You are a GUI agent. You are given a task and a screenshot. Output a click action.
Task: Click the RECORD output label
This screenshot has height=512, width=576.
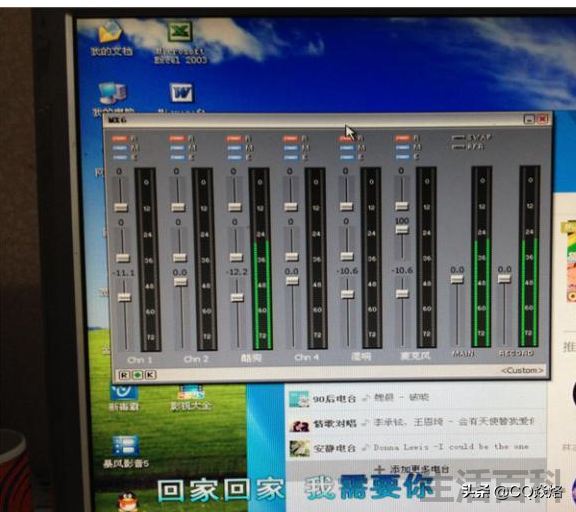pyautogui.click(x=516, y=353)
